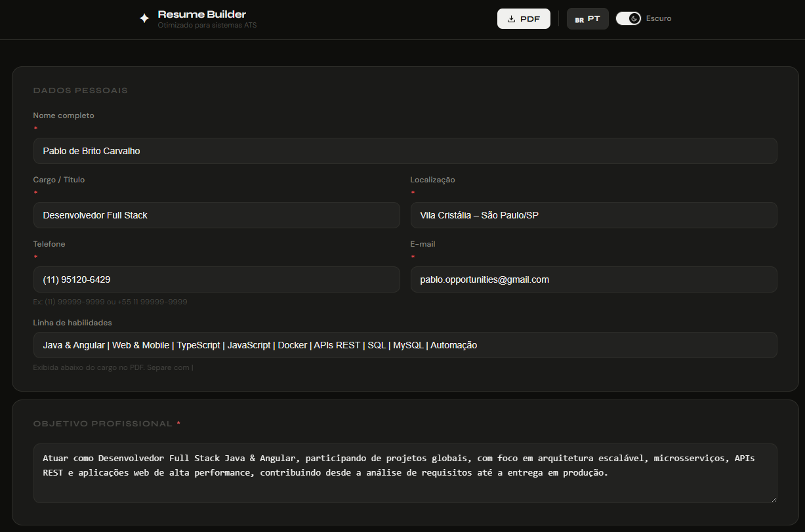Click the resize handle of the objective textarea

773,499
